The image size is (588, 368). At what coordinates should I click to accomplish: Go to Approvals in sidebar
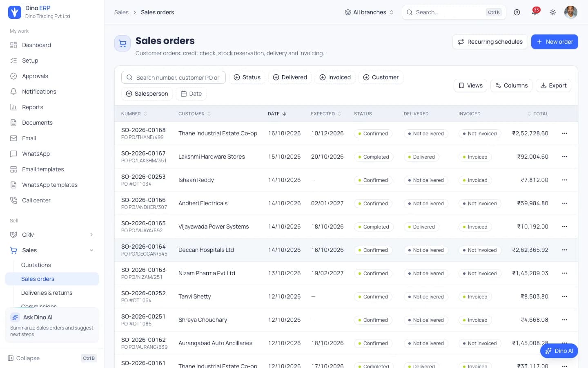tap(52, 76)
